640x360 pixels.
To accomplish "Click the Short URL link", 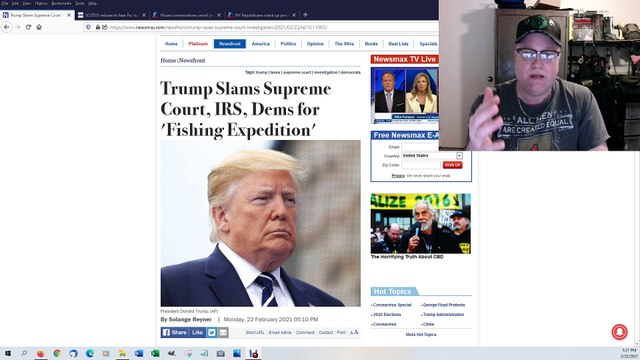I will [x=255, y=332].
